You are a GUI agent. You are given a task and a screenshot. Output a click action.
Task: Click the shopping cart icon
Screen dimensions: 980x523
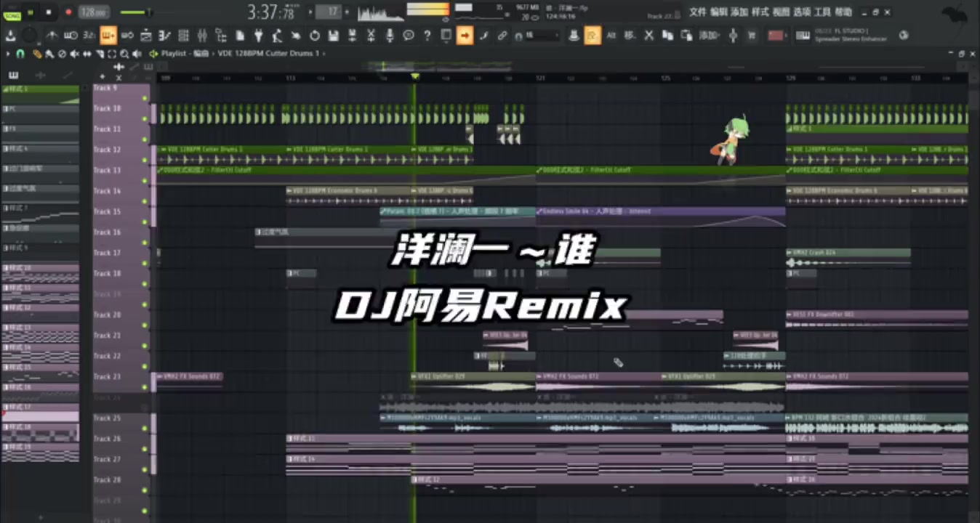click(751, 35)
